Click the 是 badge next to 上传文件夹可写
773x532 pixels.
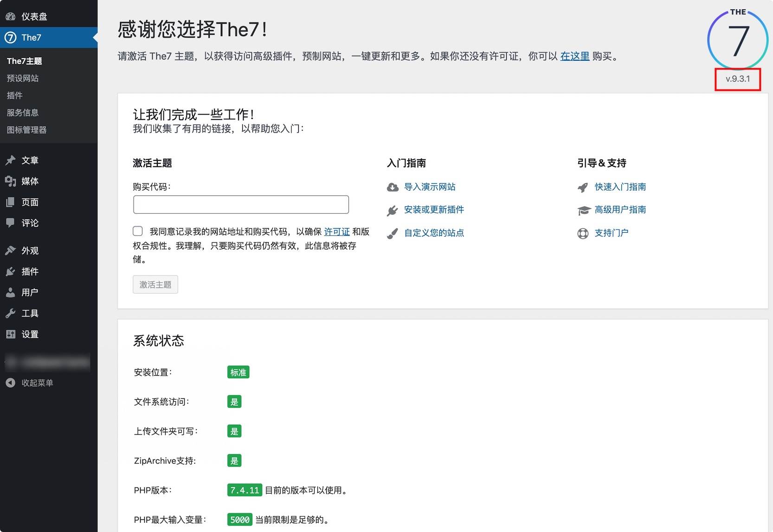click(234, 431)
